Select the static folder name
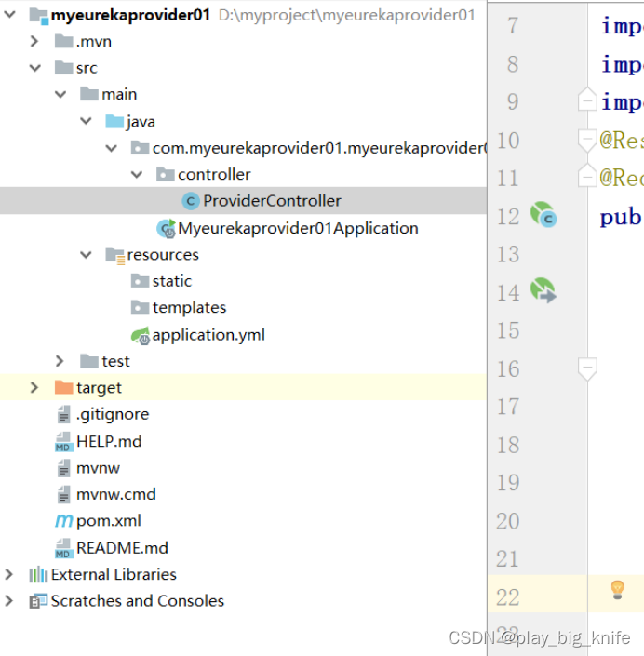 click(172, 281)
